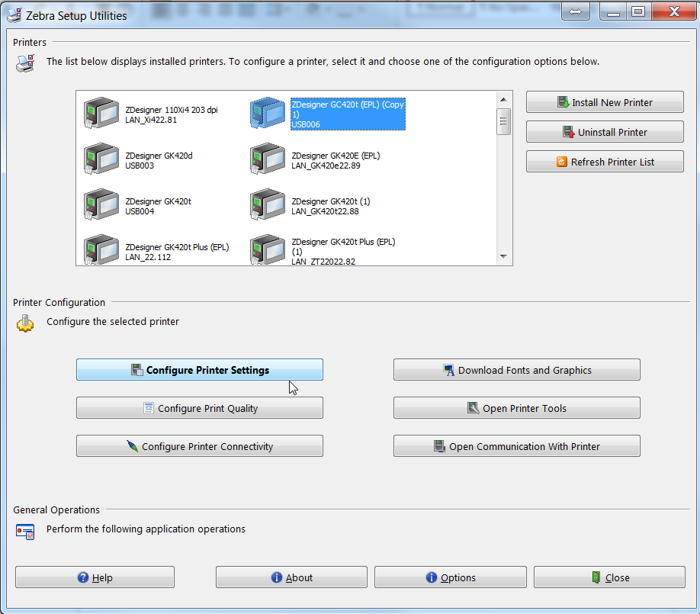Select the ZDesigner GK420E (EPL) printer icon

268,159
